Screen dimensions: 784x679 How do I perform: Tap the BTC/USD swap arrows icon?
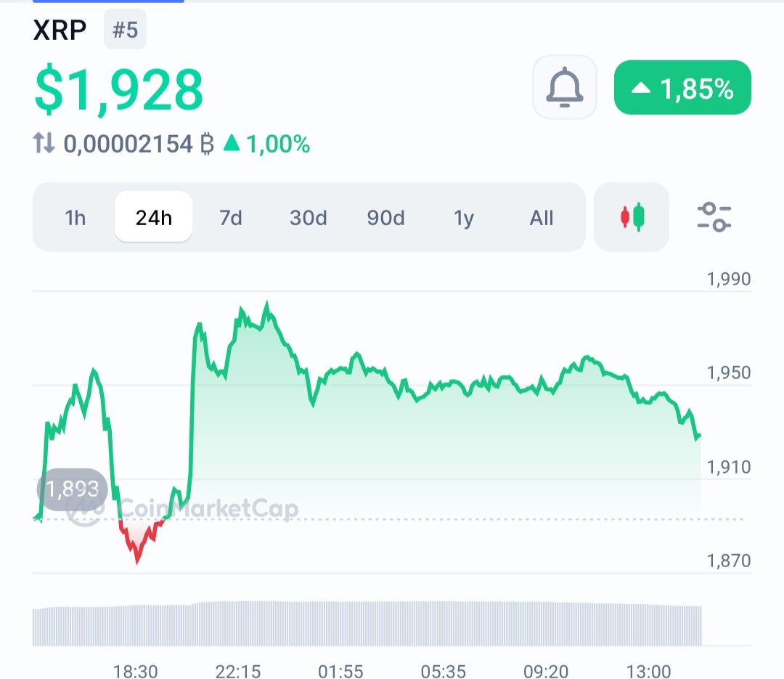point(44,143)
